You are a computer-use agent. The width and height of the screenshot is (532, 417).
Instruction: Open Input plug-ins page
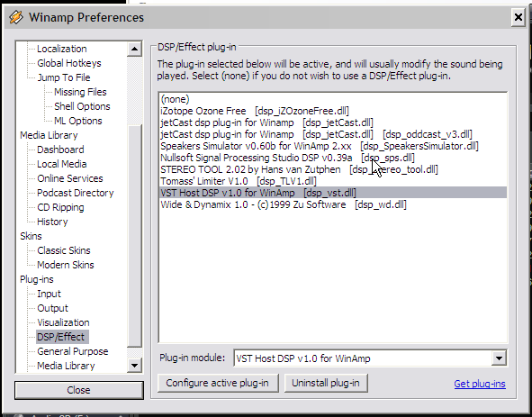coord(49,294)
